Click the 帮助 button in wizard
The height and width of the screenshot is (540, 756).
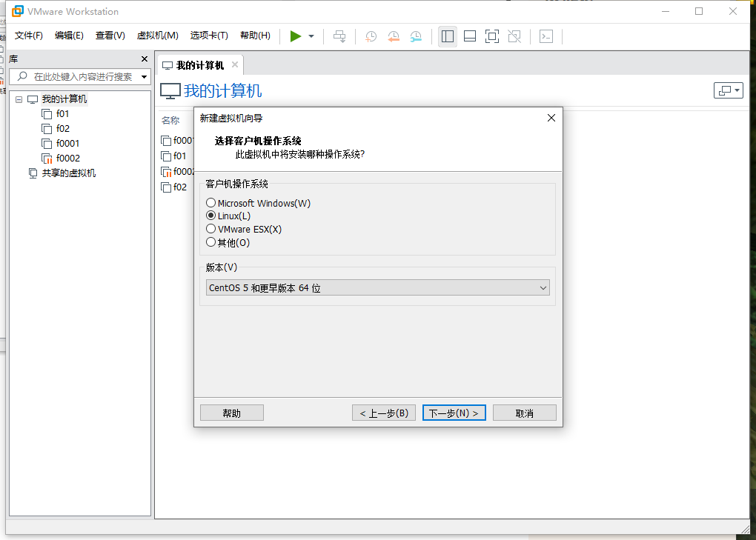point(232,413)
